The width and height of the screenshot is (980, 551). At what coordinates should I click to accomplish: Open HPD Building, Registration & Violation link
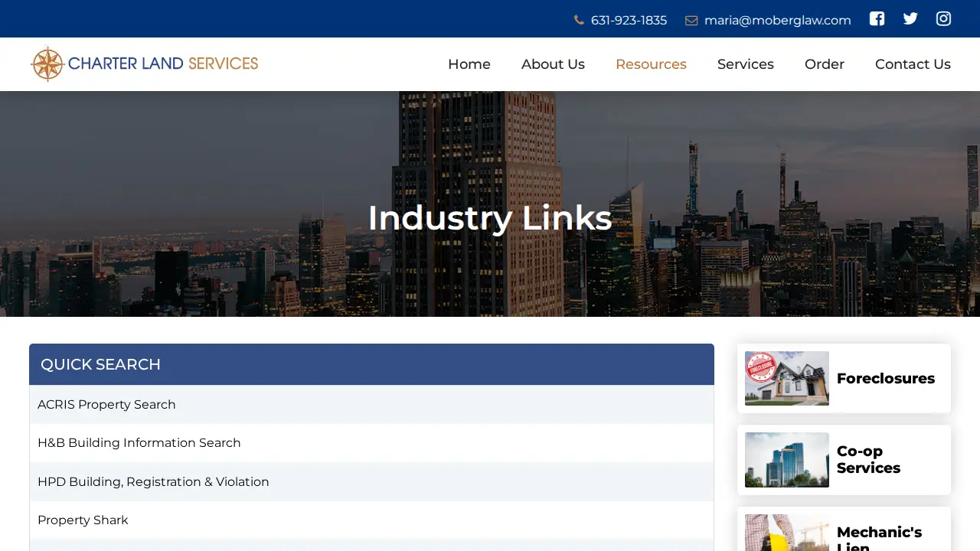[x=153, y=481]
